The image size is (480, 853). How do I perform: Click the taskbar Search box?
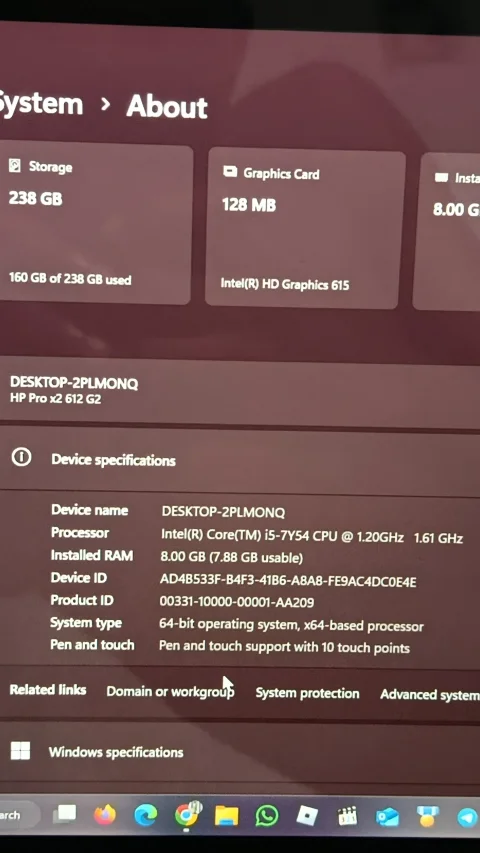[x=19, y=815]
